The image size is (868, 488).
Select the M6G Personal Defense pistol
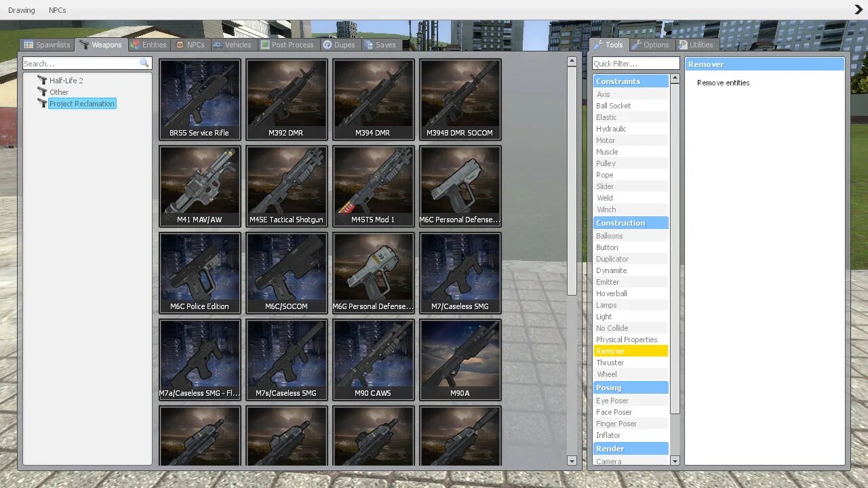374,273
